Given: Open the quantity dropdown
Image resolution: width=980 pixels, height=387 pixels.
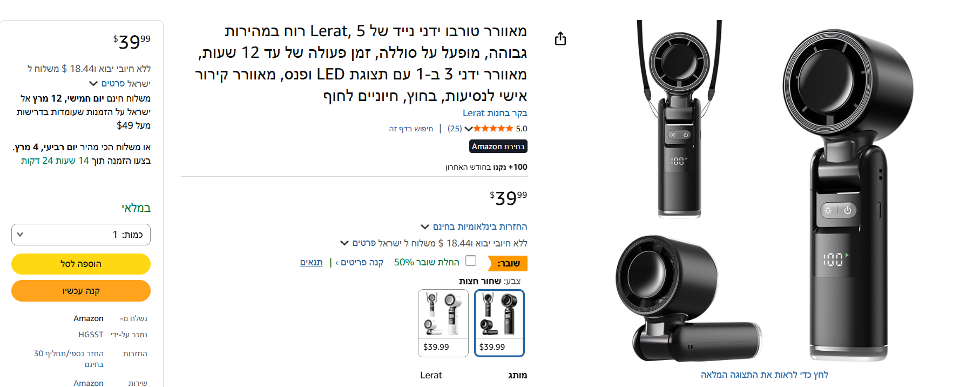Looking at the screenshot, I should 81,235.
